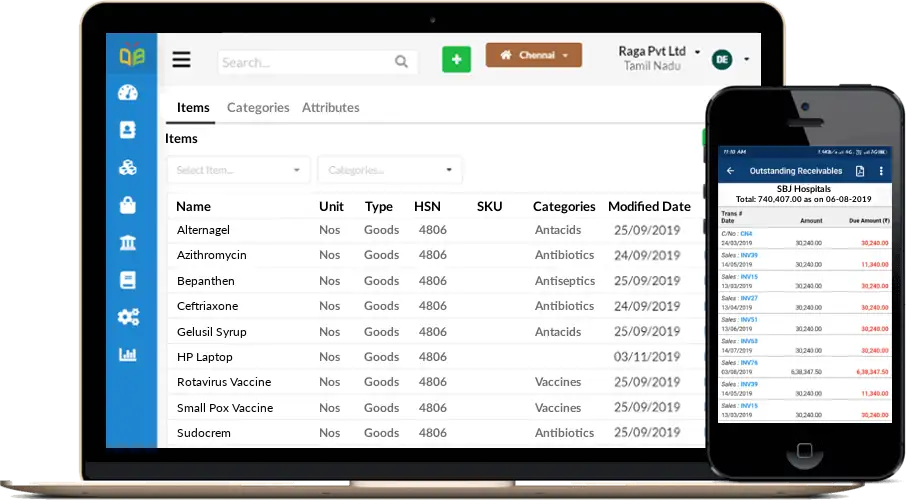The height and width of the screenshot is (500, 910).
Task: Sort by the Type column header
Action: (378, 206)
